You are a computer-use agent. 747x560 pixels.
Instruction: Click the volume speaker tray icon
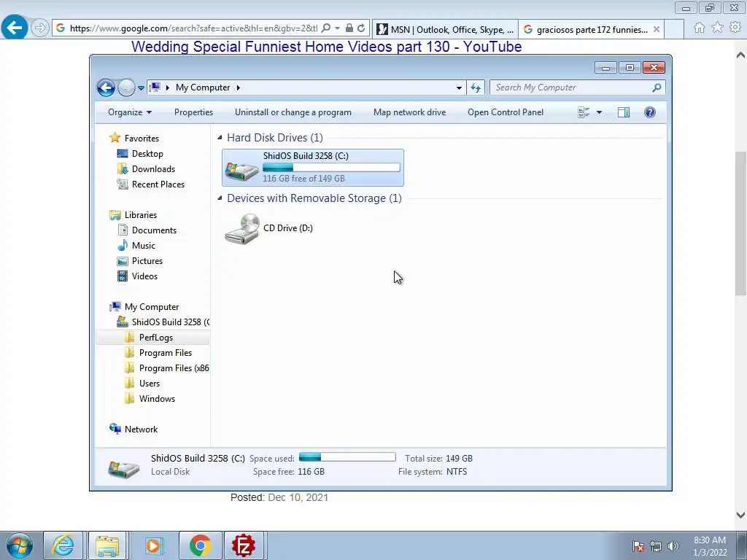(x=673, y=546)
